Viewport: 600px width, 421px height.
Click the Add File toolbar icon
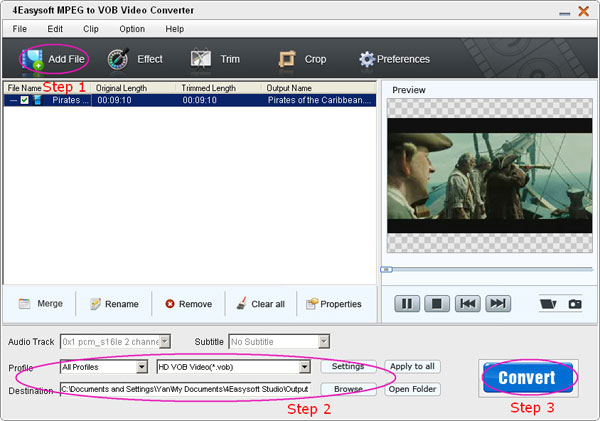33,59
